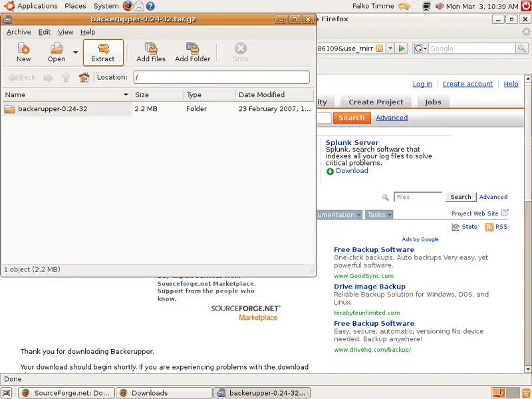Open the Help menu in the archive manager
532x399 pixels.
click(x=88, y=32)
